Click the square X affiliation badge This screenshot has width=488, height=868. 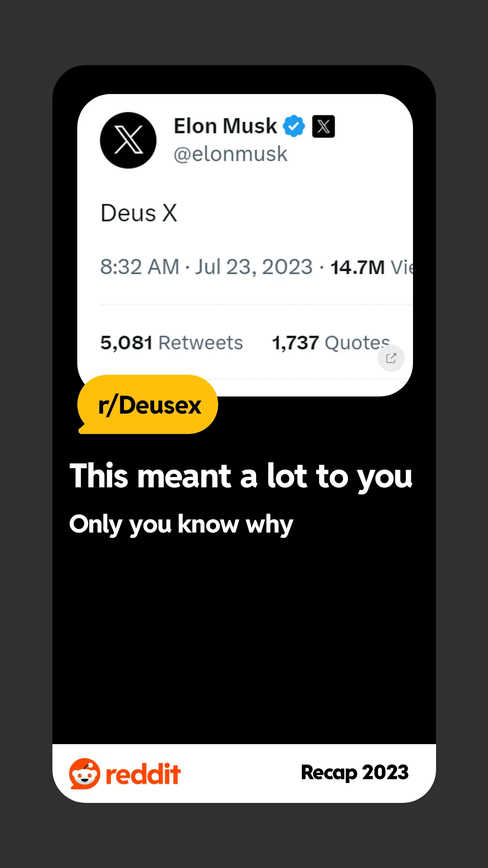(324, 126)
